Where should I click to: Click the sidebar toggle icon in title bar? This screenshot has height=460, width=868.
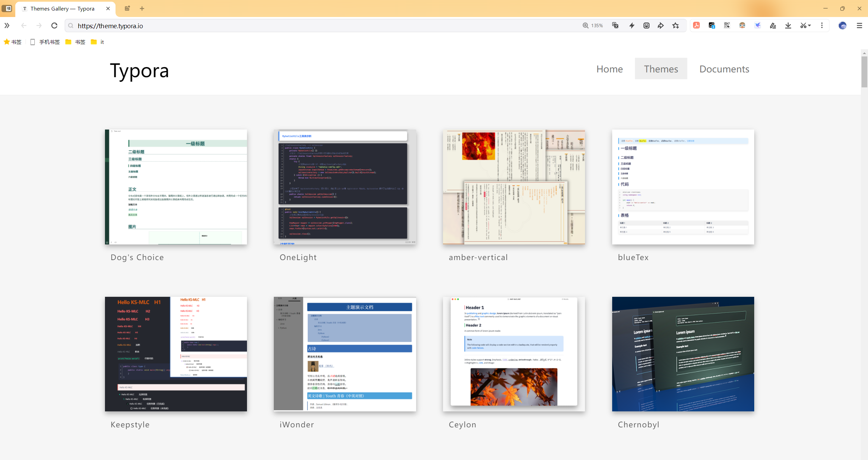tap(7, 8)
